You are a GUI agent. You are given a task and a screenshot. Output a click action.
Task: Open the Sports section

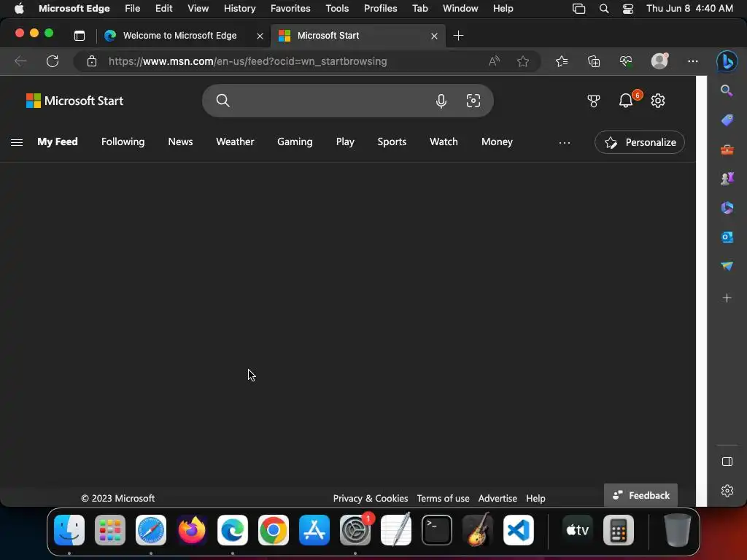[392, 142]
